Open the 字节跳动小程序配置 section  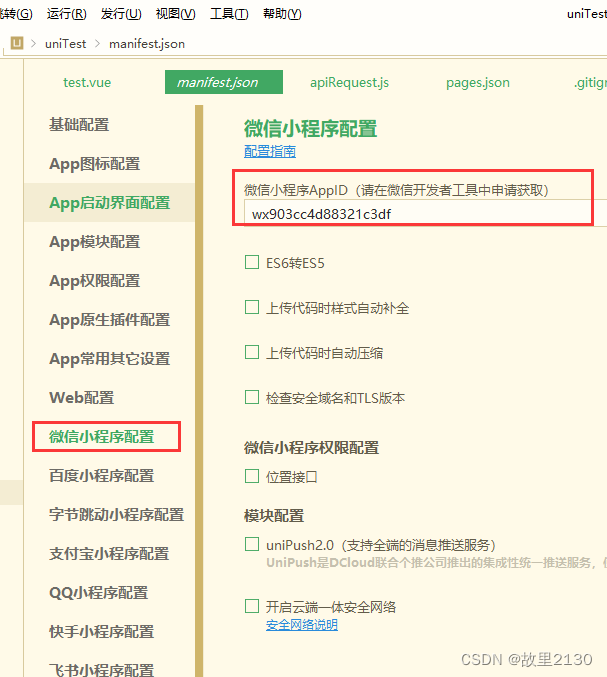[x=117, y=514]
